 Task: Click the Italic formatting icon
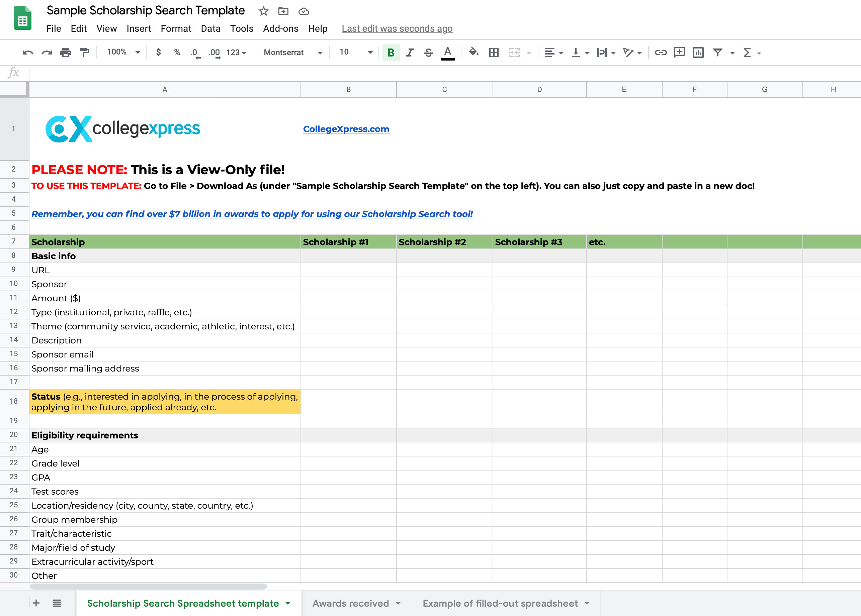pyautogui.click(x=409, y=52)
